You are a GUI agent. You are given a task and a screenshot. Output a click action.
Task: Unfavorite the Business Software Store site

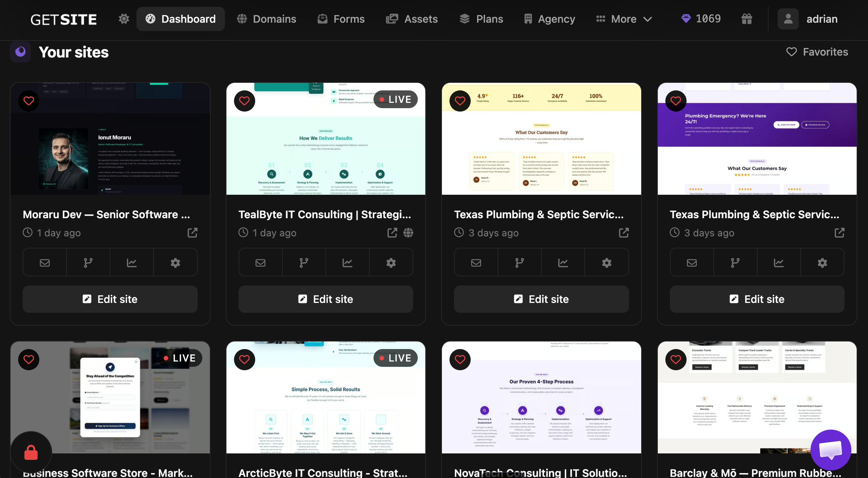(29, 360)
